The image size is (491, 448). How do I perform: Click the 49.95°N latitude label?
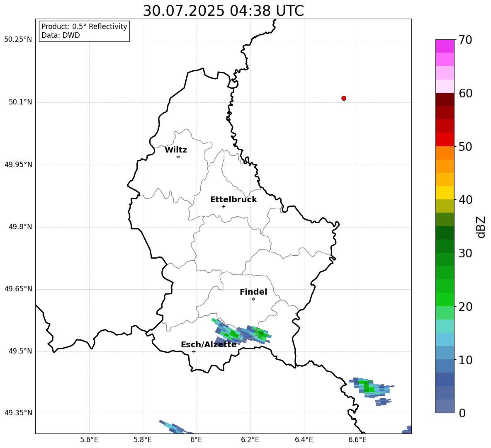click(18, 165)
